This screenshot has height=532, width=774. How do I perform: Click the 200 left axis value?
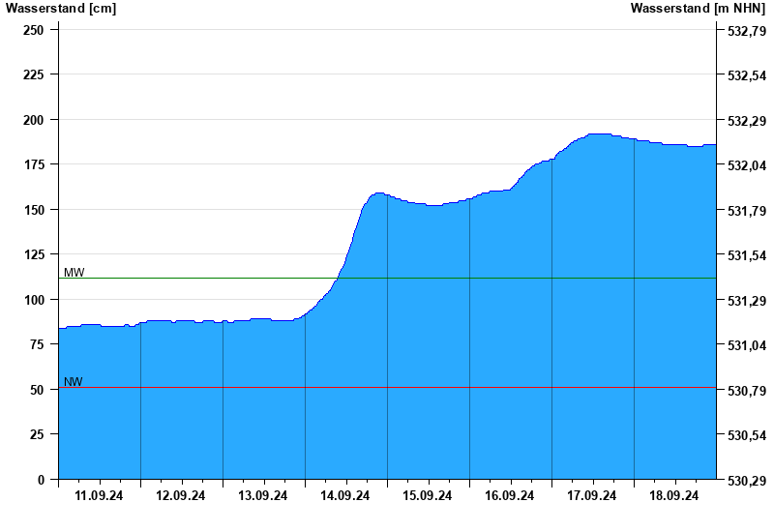click(x=33, y=120)
